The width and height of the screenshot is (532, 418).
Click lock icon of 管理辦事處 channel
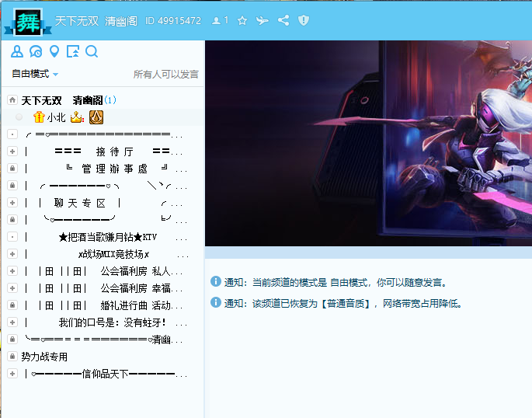point(12,169)
